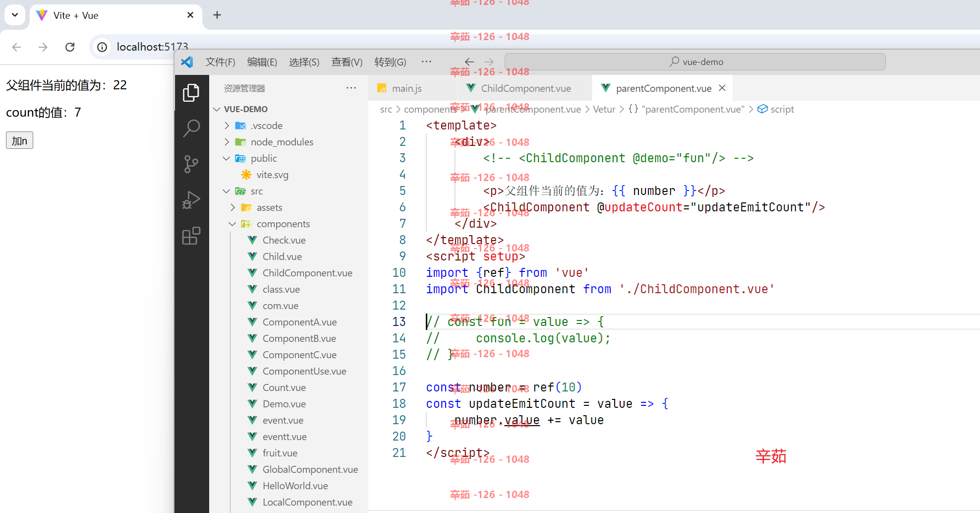Viewport: 980px width, 513px height.
Task: Open the 选择(S) menu
Action: click(304, 62)
